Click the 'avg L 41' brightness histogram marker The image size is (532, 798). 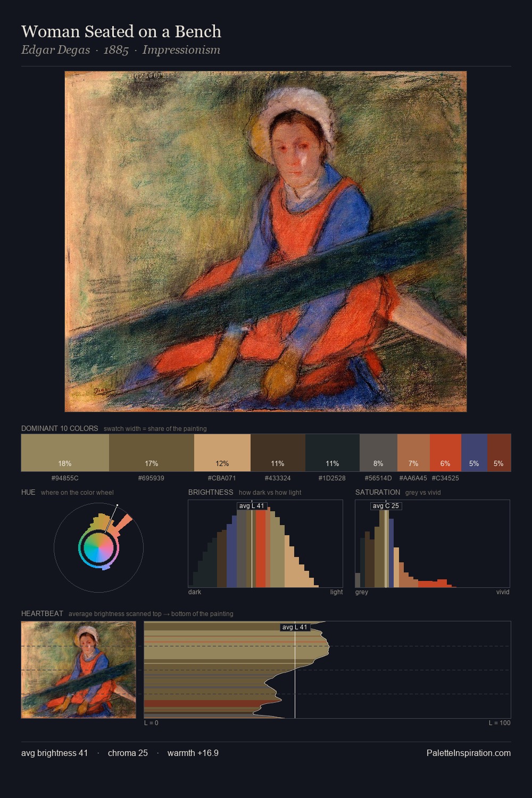tap(252, 506)
